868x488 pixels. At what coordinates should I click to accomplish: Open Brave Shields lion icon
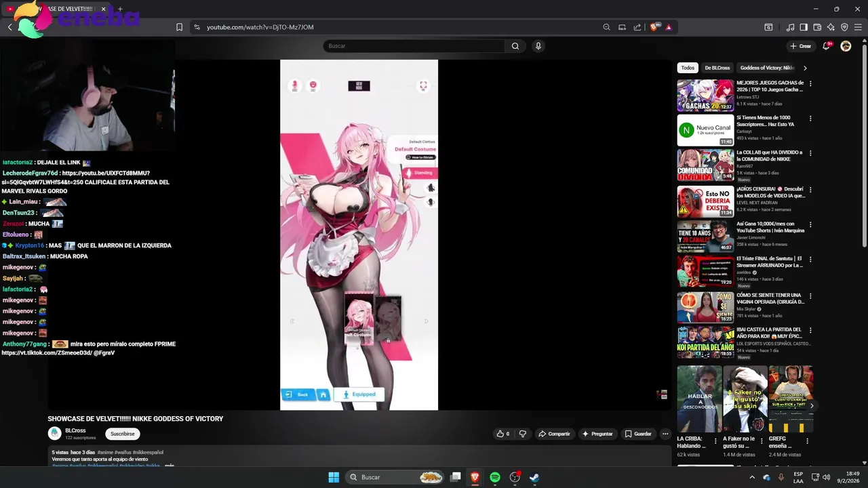(x=654, y=27)
